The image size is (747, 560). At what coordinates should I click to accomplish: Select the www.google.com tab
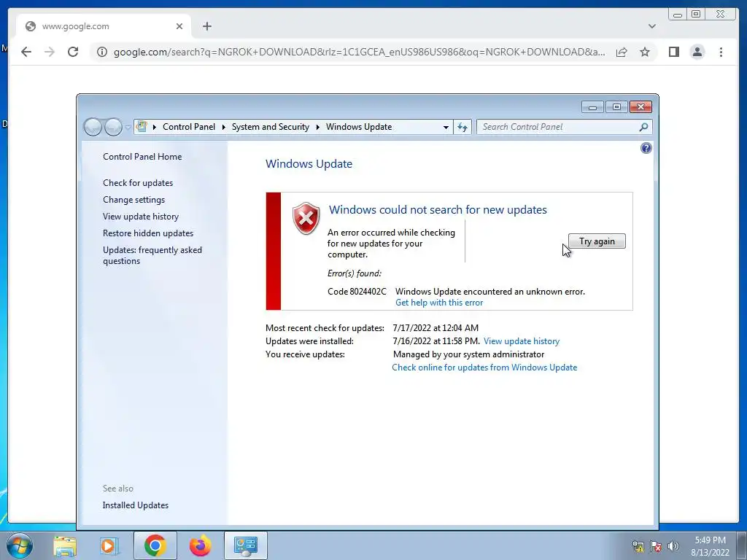(x=104, y=26)
